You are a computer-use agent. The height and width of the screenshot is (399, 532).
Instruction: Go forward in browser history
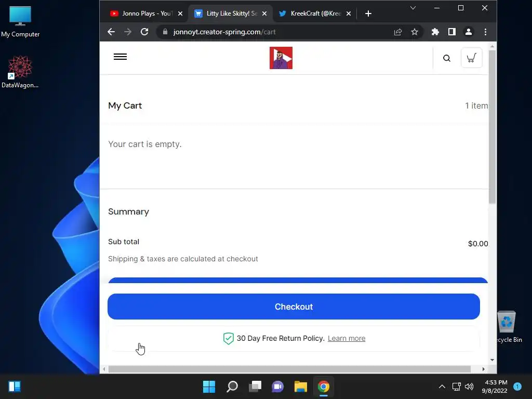point(128,32)
